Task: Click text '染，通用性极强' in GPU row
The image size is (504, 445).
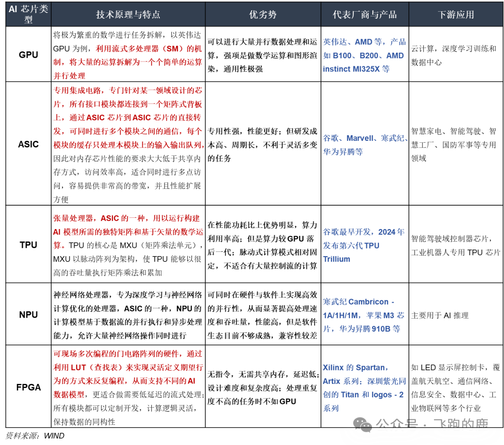Action: point(235,69)
